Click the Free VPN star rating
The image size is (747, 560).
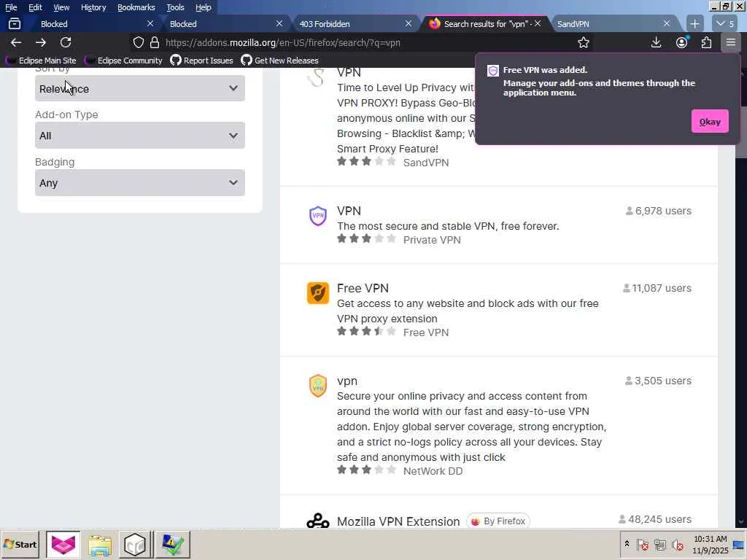point(366,332)
